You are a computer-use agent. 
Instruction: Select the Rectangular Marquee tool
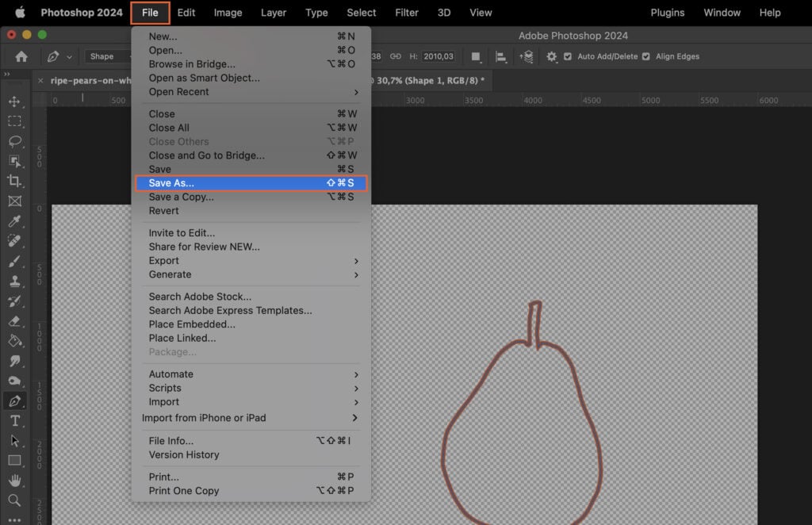pos(14,121)
